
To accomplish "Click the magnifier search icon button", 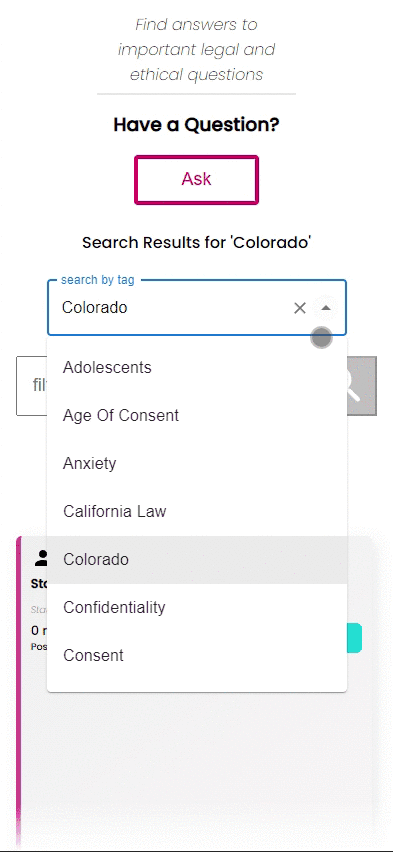I will click(x=361, y=386).
